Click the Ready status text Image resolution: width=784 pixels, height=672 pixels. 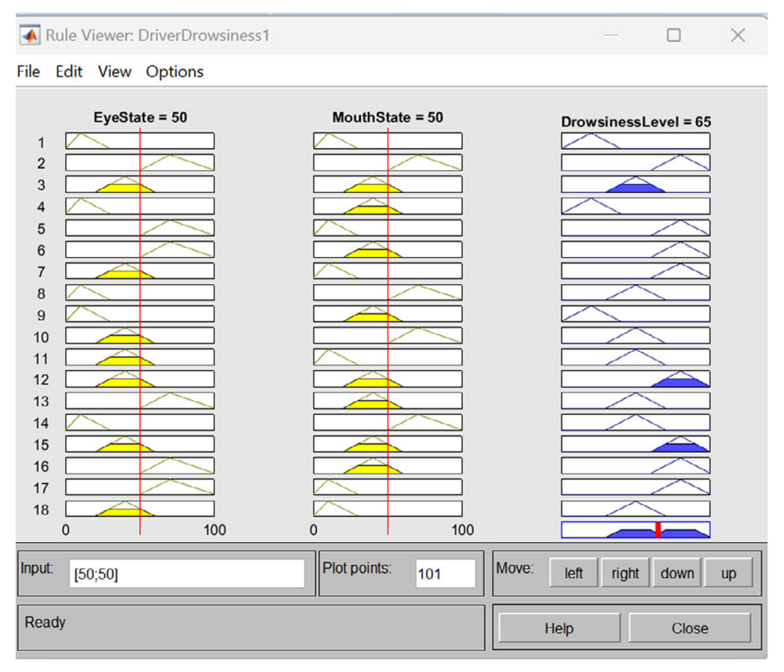click(x=45, y=622)
